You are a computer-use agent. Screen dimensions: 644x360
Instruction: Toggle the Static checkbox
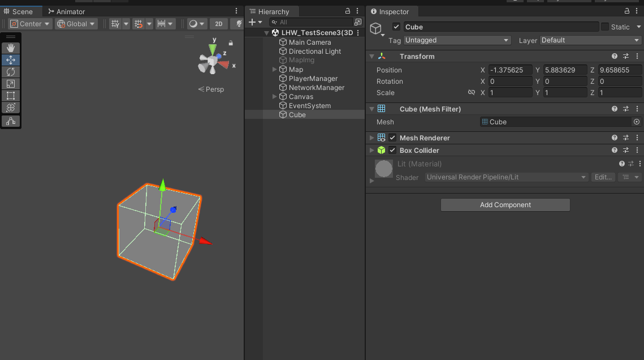pos(604,27)
